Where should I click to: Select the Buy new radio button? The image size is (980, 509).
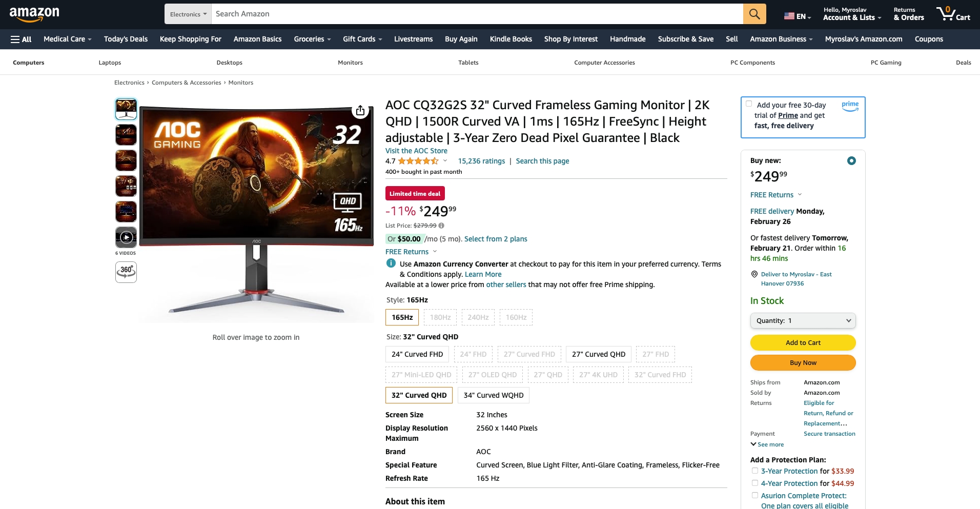851,161
